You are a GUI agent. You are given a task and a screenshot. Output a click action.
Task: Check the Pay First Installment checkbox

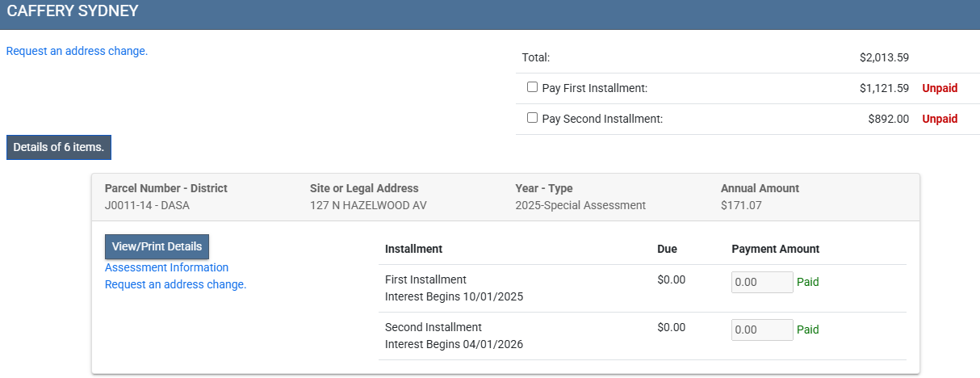click(x=532, y=87)
